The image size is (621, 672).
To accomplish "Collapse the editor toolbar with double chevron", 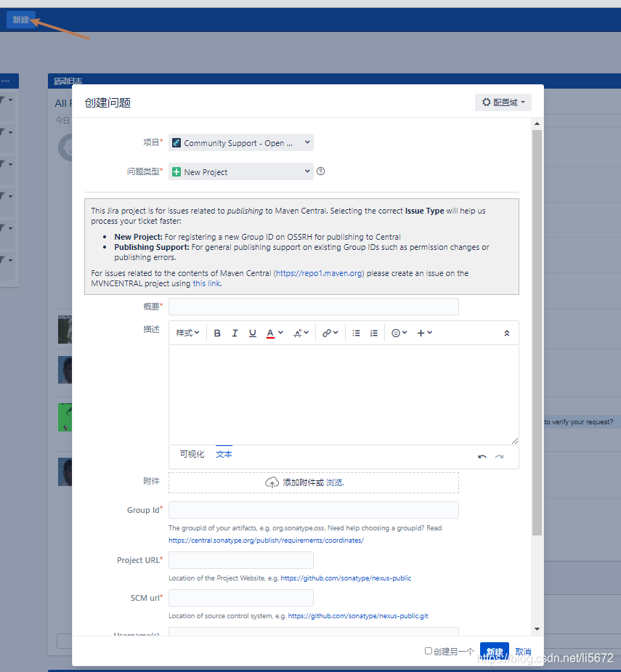I will pos(506,333).
